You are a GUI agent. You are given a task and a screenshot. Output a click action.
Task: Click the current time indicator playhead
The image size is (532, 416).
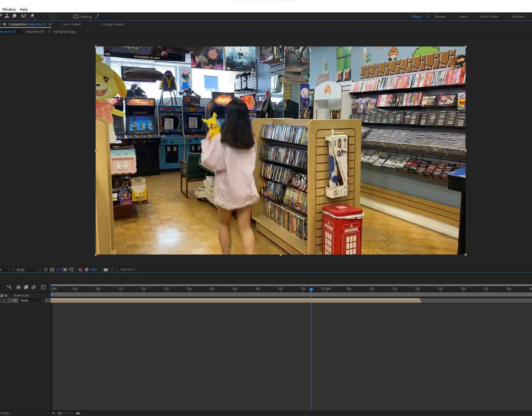click(311, 289)
